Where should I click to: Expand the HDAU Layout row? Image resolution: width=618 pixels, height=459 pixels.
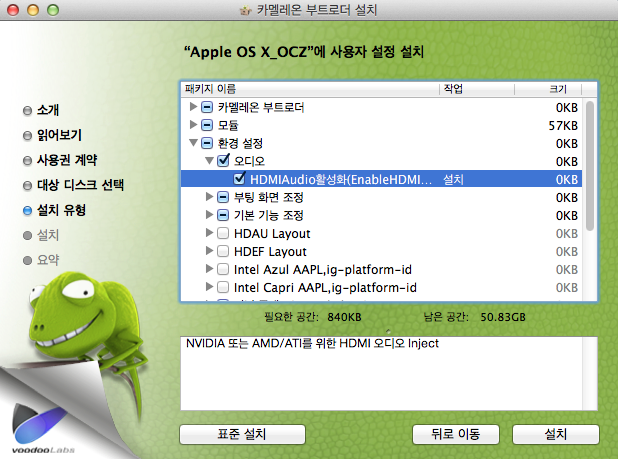point(209,233)
